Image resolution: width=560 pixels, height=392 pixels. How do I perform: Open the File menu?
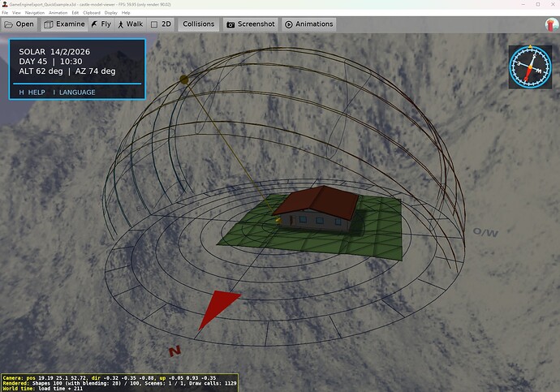pyautogui.click(x=5, y=12)
